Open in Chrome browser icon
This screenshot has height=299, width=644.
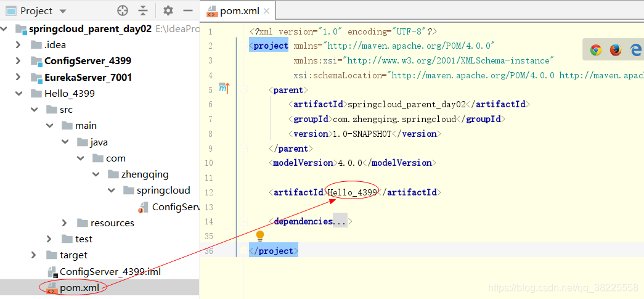pyautogui.click(x=596, y=50)
